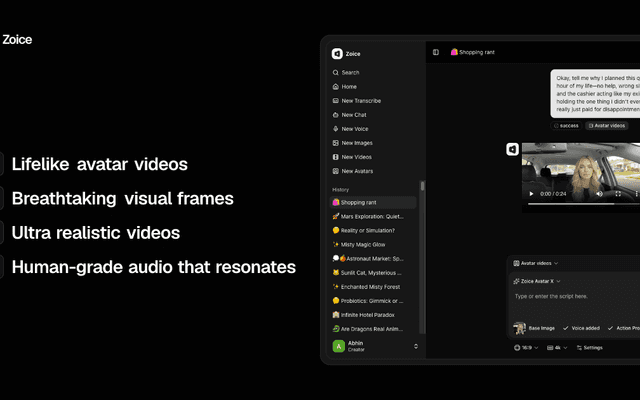Click the success status tag
The image size is (640, 400).
[x=566, y=126]
